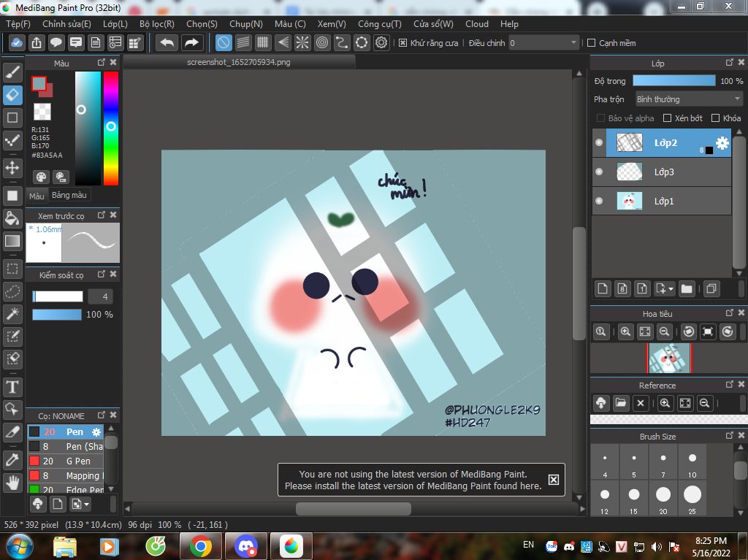Dismiss the MediBang update notification
This screenshot has width=748, height=560.
click(554, 480)
